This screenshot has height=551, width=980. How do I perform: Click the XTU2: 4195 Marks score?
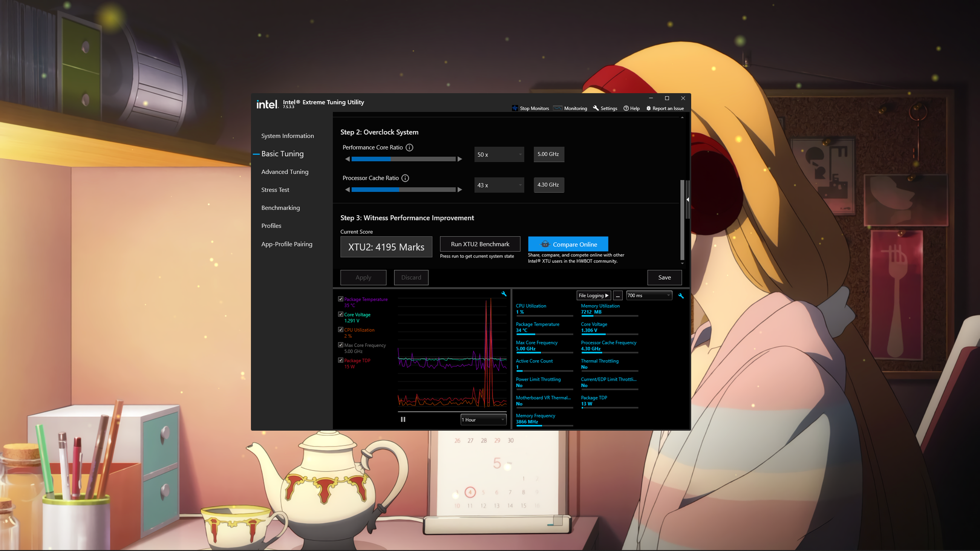coord(386,247)
